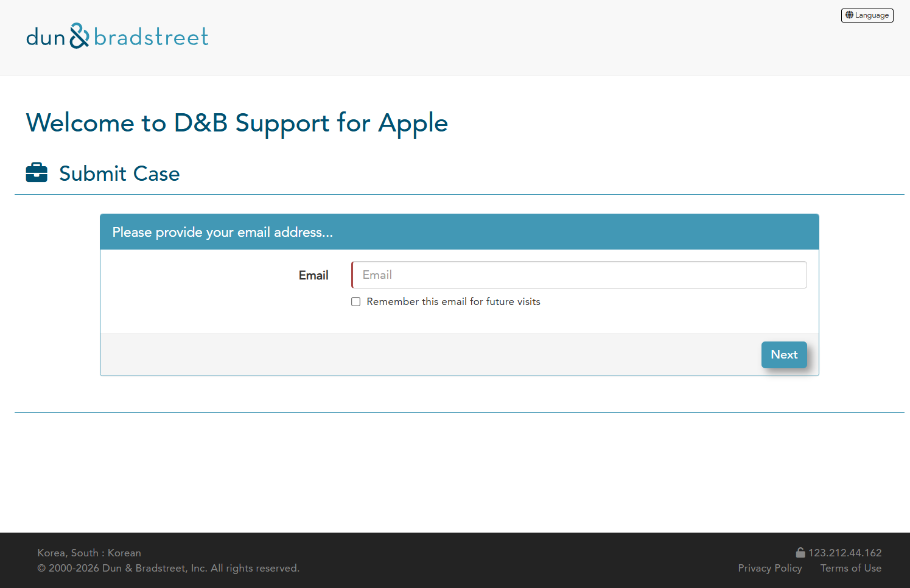910x588 pixels.
Task: Click 'Please provide your email address...' header
Action: point(223,232)
